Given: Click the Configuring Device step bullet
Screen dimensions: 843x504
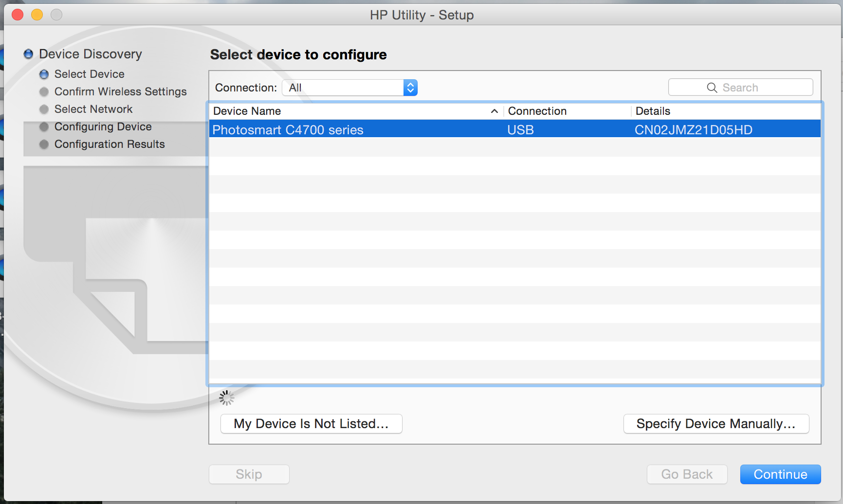Looking at the screenshot, I should [44, 127].
